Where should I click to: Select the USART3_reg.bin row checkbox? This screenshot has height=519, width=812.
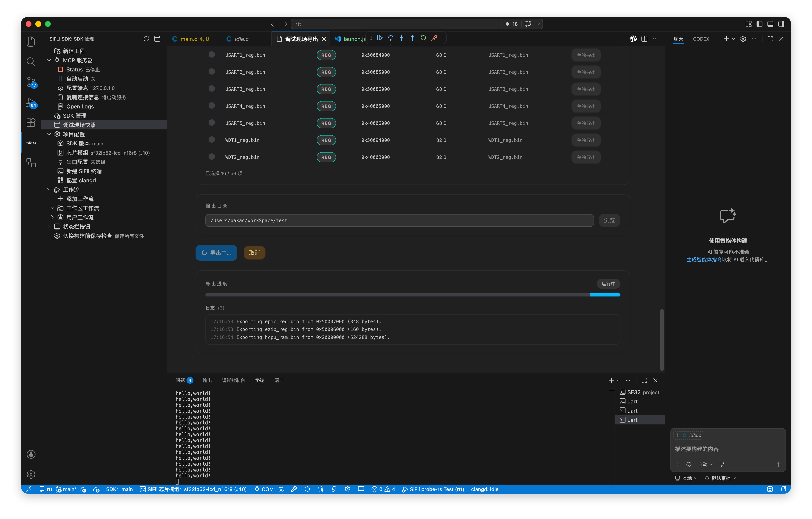click(212, 88)
